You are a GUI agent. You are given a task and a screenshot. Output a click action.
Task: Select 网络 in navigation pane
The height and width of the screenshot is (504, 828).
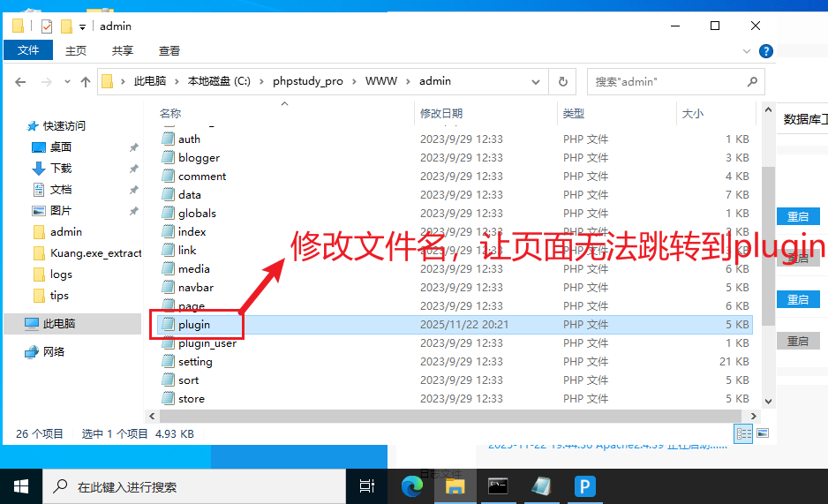coord(54,352)
